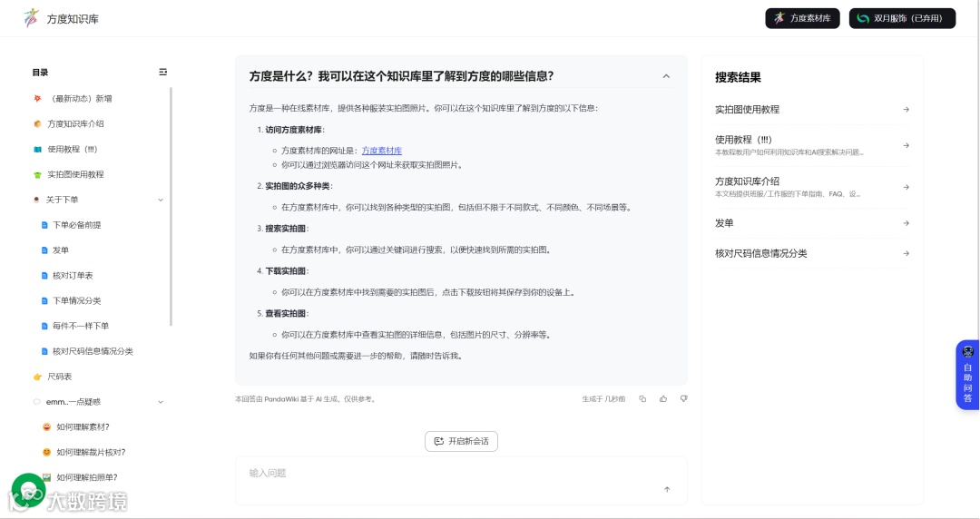Click the 方度知识库 title text
Screen dimensions: 980x519
73,19
